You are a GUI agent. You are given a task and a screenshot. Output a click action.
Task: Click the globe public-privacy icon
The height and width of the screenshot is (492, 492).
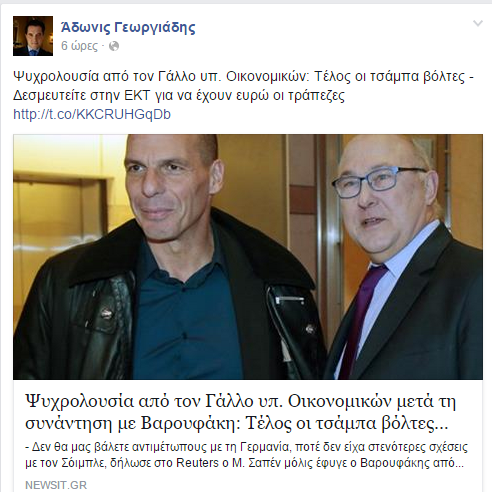coord(114,46)
